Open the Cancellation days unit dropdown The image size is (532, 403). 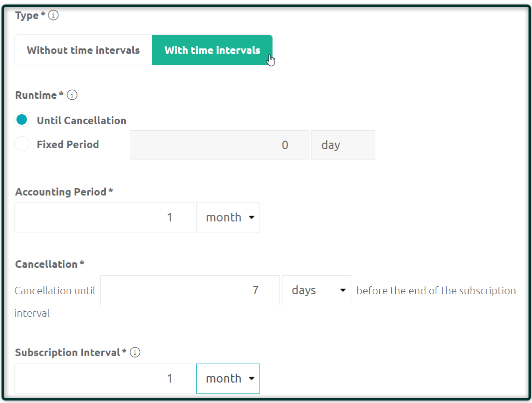tap(316, 290)
